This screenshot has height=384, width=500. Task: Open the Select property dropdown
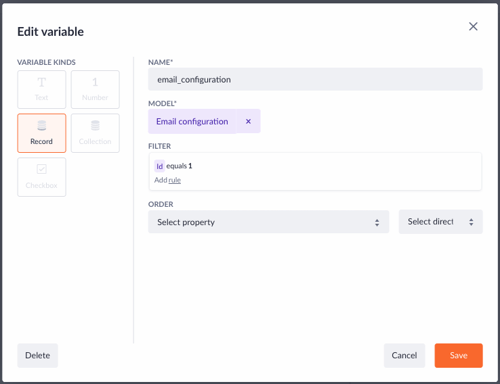pos(268,222)
